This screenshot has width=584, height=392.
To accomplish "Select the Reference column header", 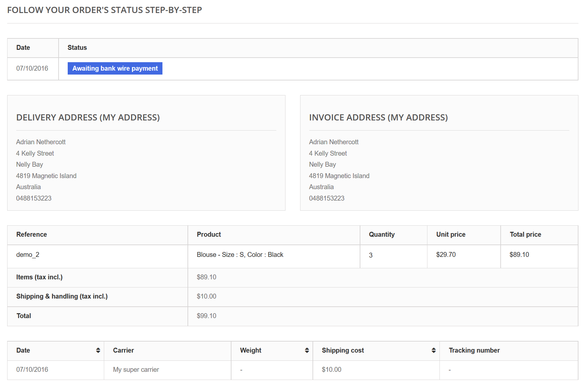I will point(32,234).
